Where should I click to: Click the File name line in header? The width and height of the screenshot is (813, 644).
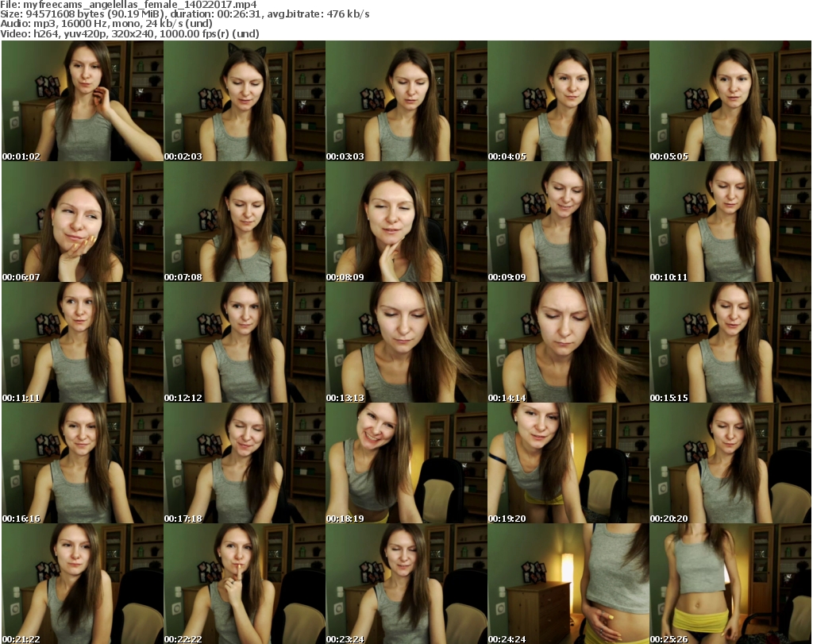click(129, 5)
